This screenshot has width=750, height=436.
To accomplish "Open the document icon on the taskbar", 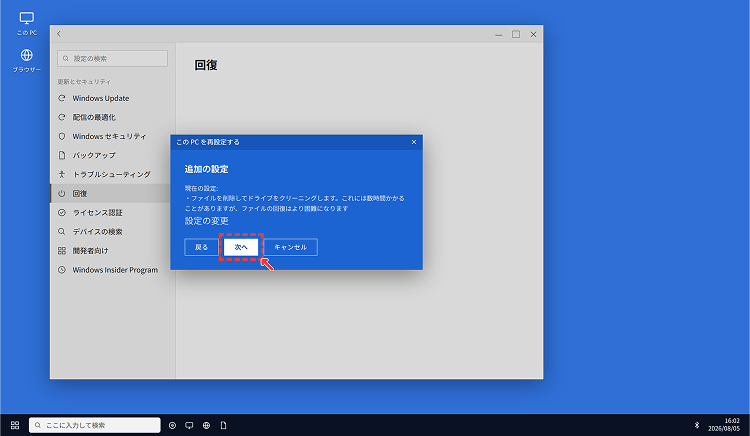I will (223, 425).
